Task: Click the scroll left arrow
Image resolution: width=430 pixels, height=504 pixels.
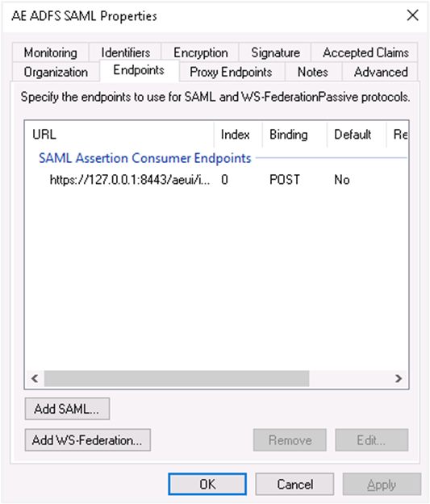Action: pos(35,378)
